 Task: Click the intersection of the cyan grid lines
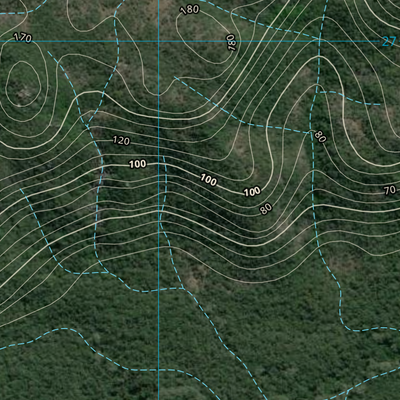[159, 41]
